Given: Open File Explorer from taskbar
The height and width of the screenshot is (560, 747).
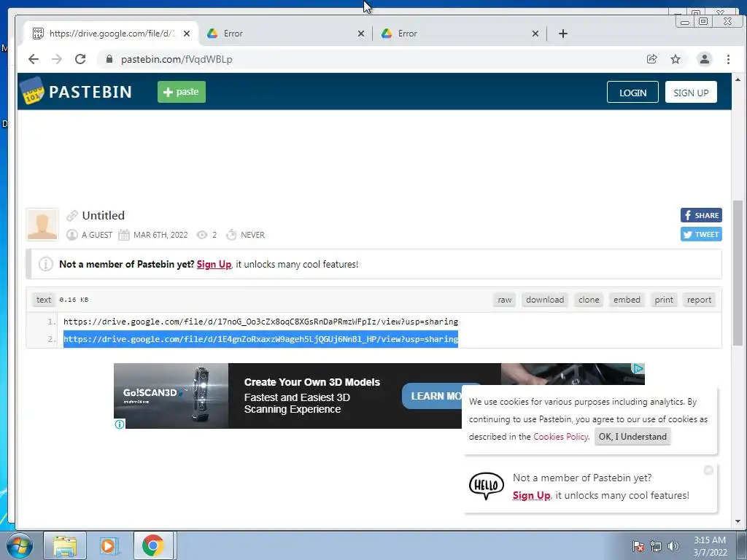Looking at the screenshot, I should click(65, 545).
